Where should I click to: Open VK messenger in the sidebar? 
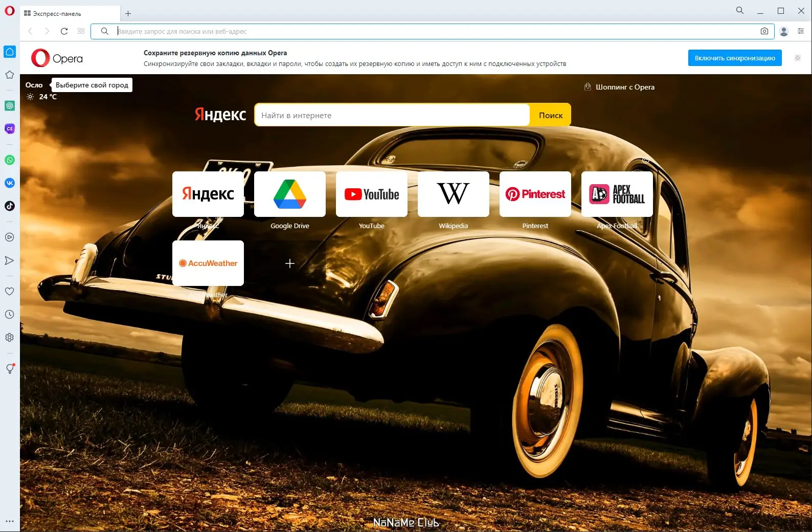(x=10, y=183)
